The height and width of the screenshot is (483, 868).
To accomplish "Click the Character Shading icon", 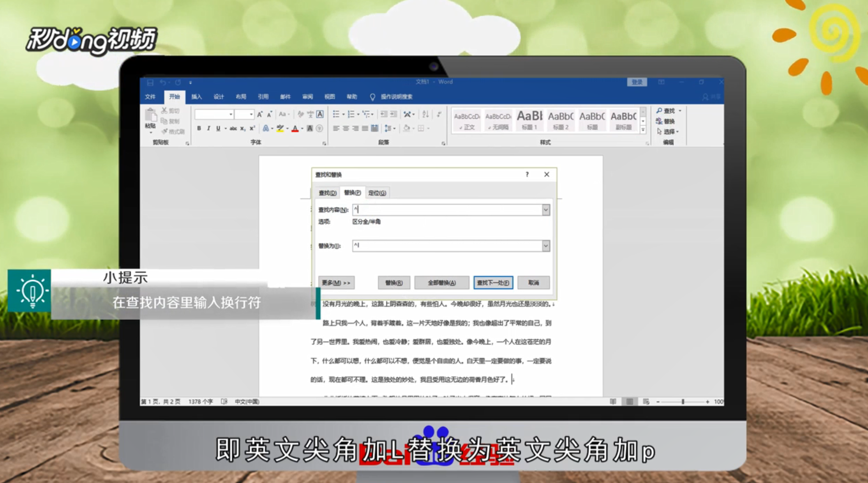I will pyautogui.click(x=310, y=129).
